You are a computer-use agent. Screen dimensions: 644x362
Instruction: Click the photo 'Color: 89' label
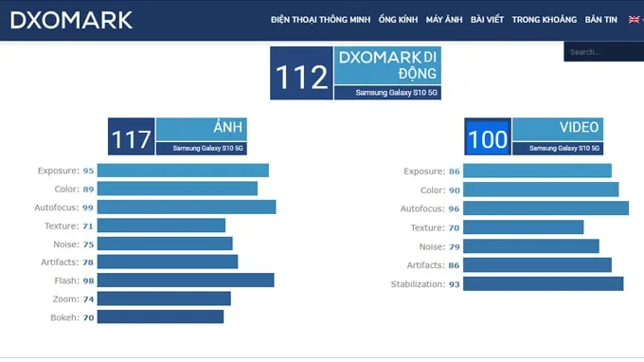[x=74, y=189]
